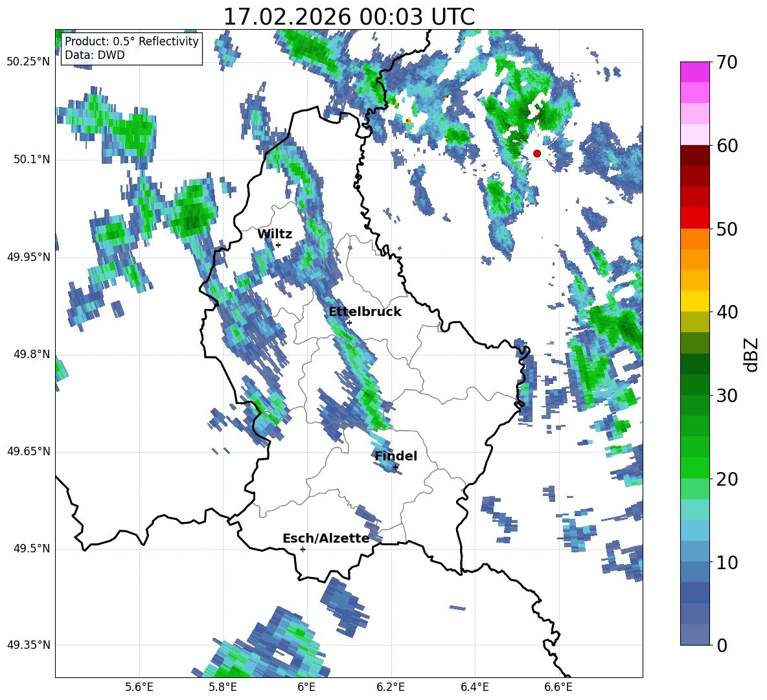Click the 60 colorbar tick label
This screenshot has height=700, width=767.
(x=727, y=146)
